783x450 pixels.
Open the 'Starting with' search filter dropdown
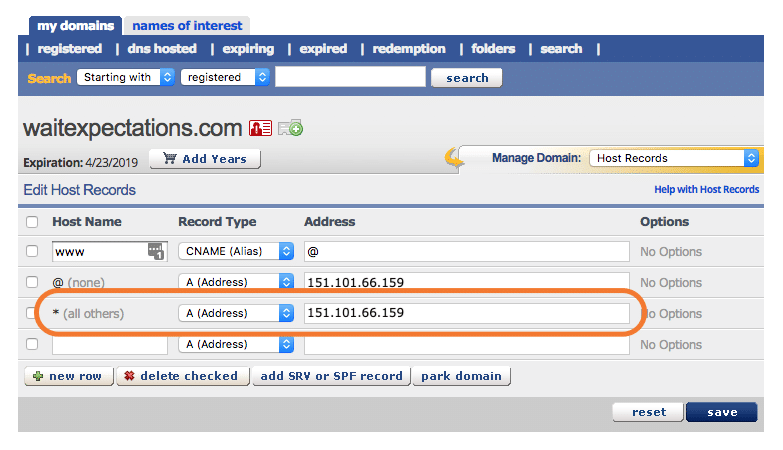(x=127, y=77)
